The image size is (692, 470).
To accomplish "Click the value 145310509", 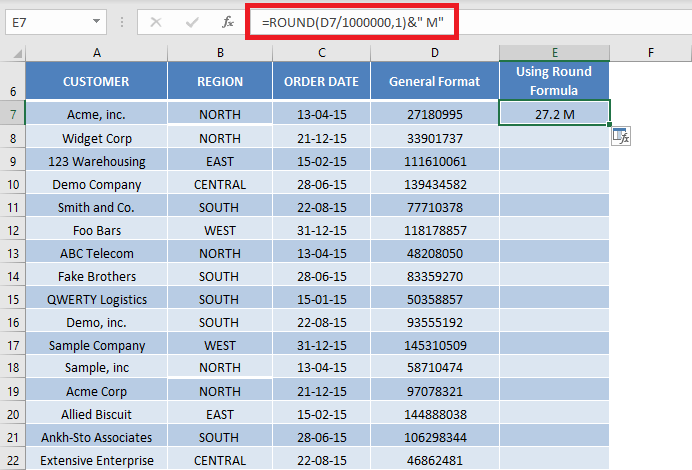I will pos(435,345).
